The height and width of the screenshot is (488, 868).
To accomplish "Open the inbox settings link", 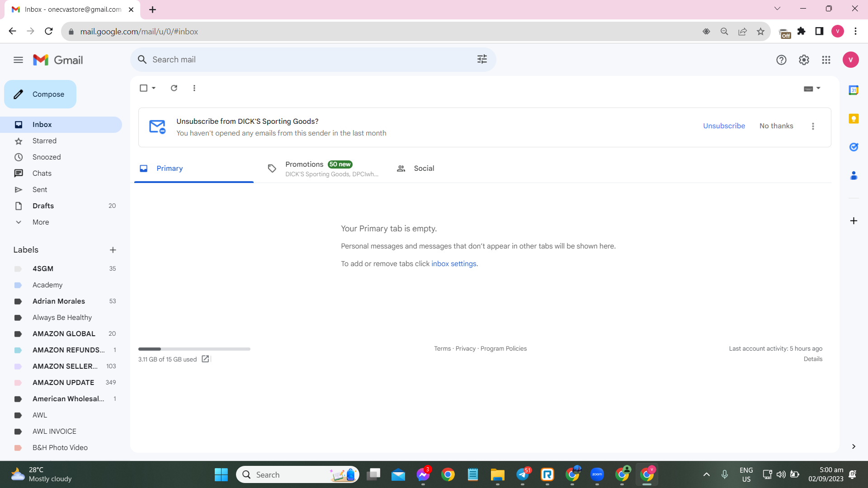I will 453,263.
